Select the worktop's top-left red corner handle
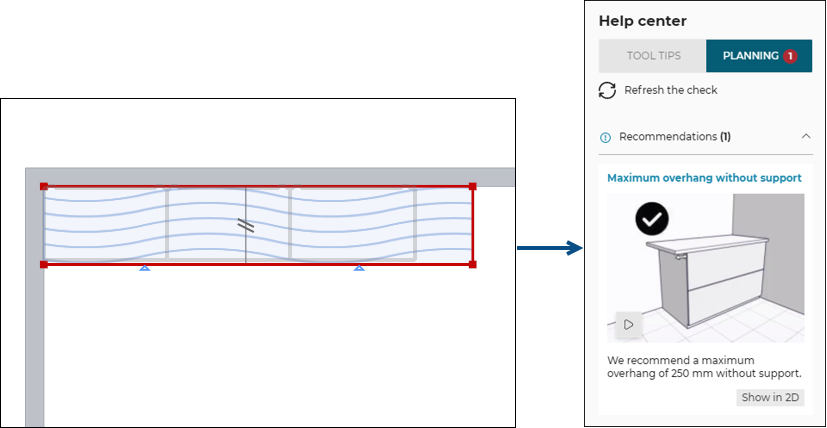The image size is (827, 428). tap(43, 187)
